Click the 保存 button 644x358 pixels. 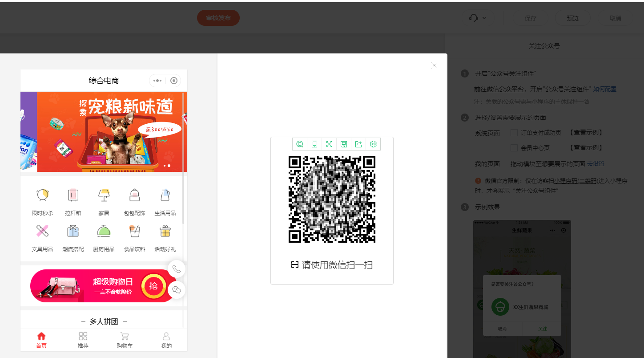(531, 18)
